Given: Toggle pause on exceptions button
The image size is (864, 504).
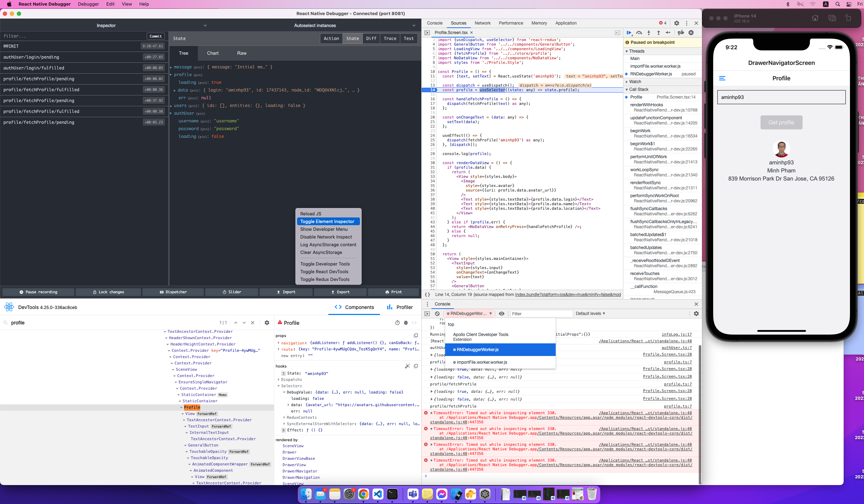Looking at the screenshot, I should (691, 33).
